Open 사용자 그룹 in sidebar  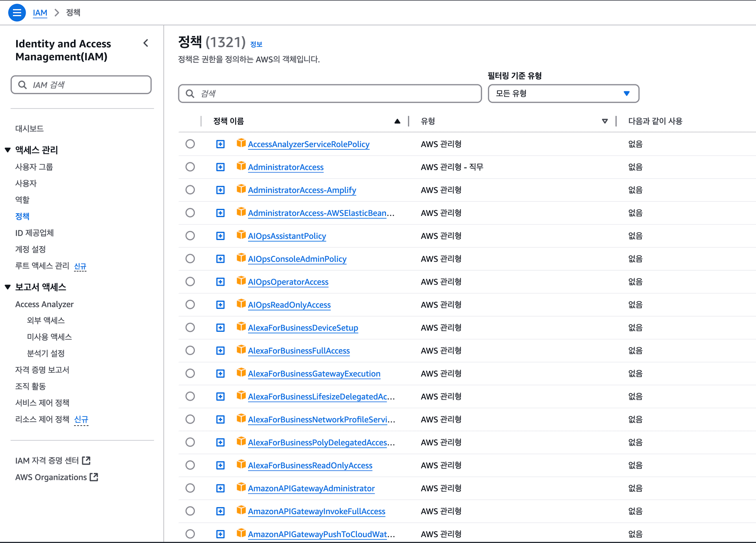[34, 167]
